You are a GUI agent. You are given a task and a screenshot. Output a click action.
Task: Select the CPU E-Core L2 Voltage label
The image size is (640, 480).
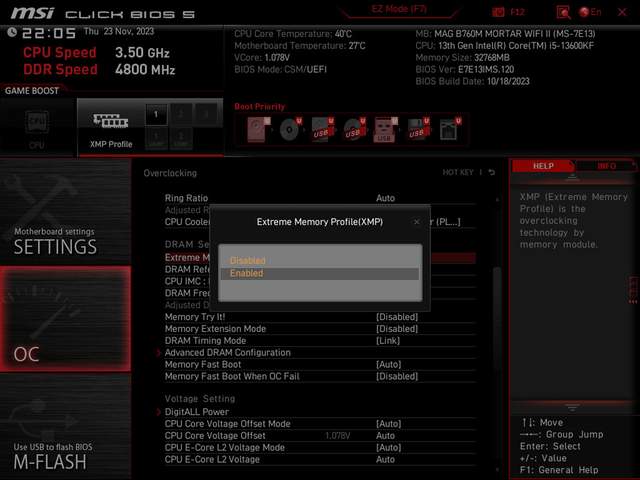212,459
